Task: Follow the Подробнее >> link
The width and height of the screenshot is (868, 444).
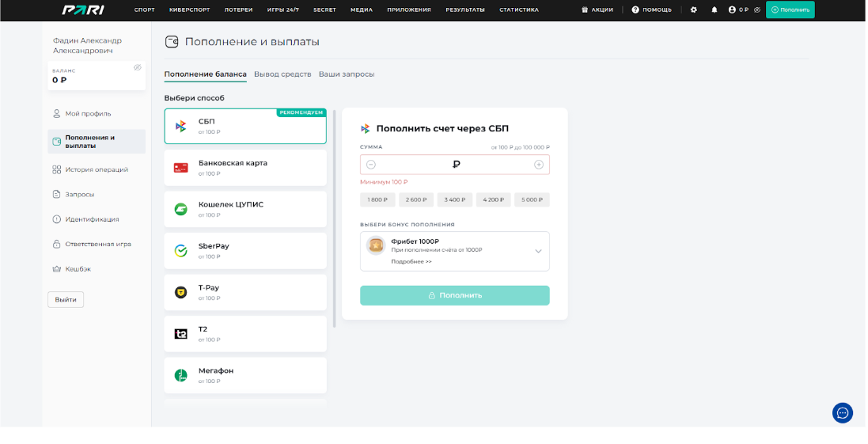Action: [x=411, y=261]
